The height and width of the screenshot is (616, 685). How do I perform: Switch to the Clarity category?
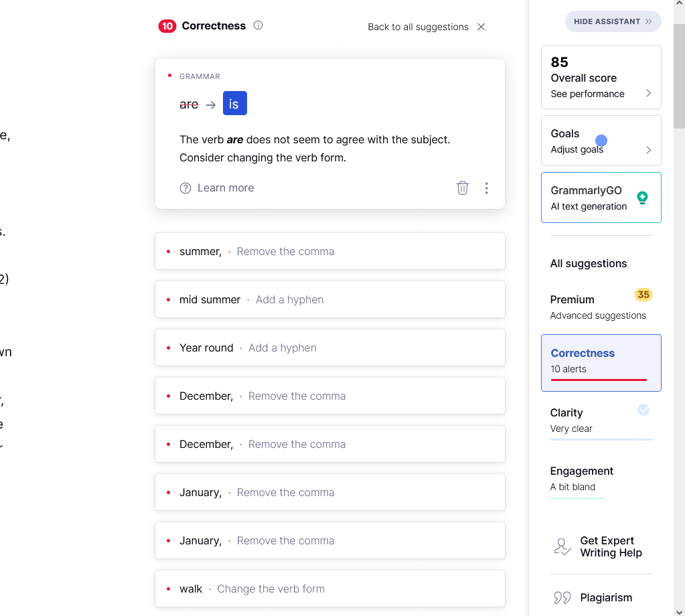pos(601,420)
